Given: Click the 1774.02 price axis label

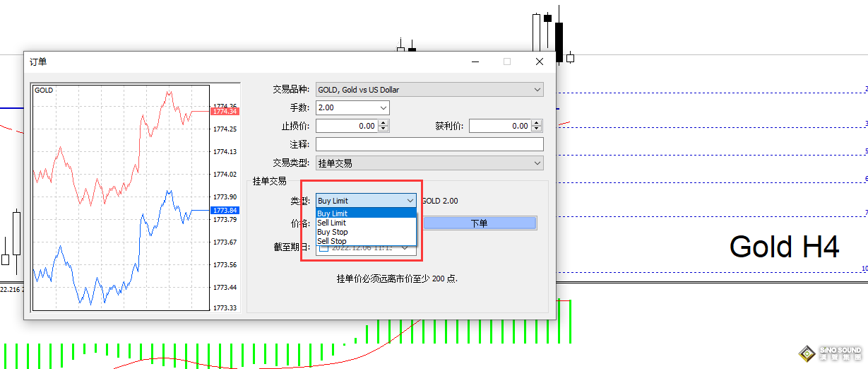Looking at the screenshot, I should pyautogui.click(x=225, y=174).
